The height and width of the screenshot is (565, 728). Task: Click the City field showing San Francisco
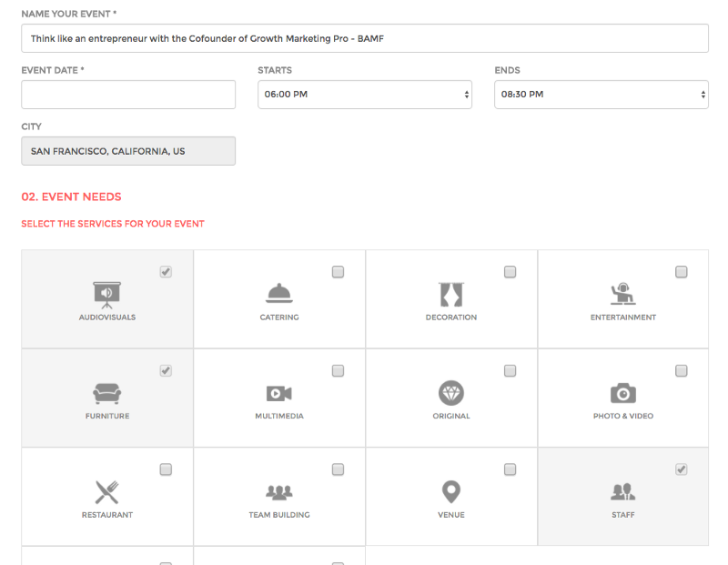point(128,151)
